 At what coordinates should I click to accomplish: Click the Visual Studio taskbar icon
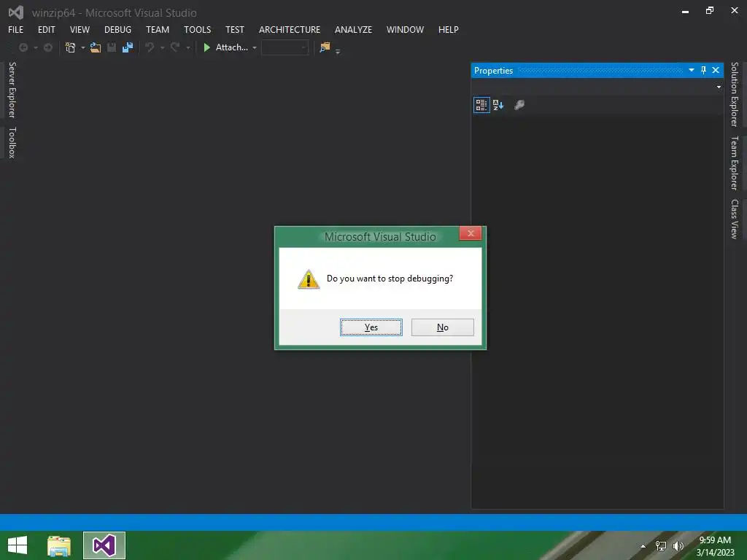tap(104, 545)
